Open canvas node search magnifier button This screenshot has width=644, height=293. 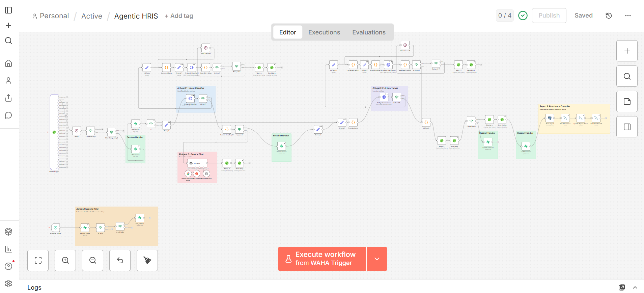(627, 76)
